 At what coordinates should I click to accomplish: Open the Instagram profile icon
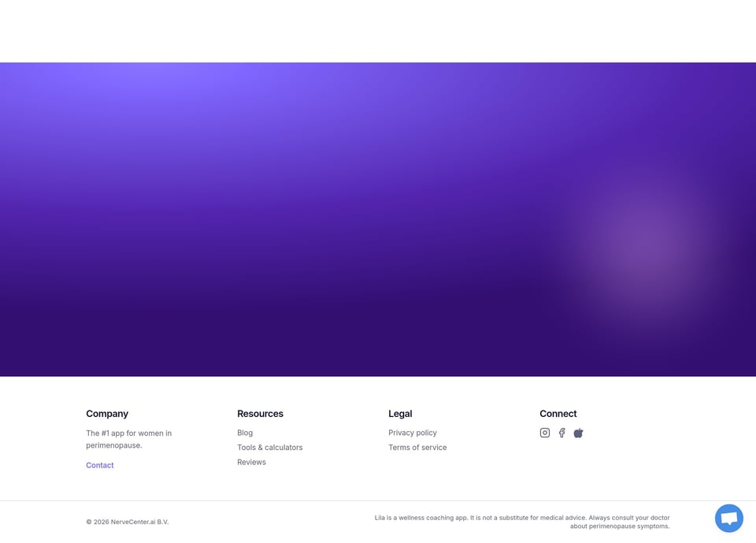pos(545,433)
